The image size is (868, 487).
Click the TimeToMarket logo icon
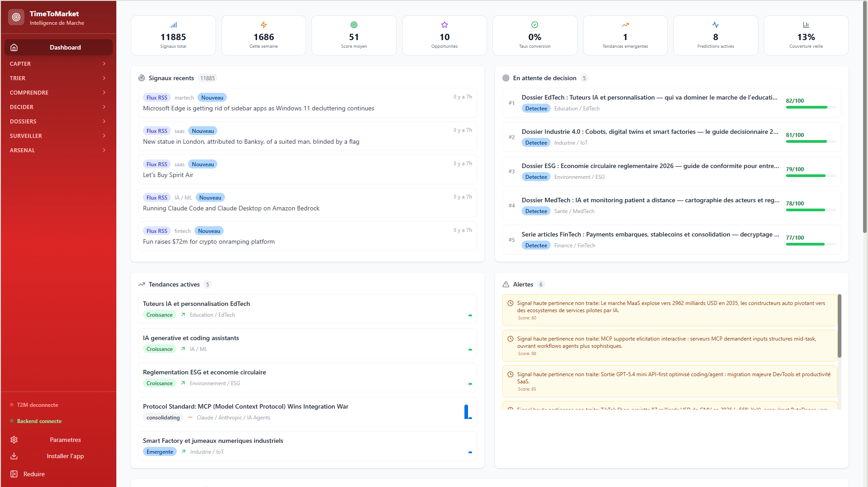16,17
